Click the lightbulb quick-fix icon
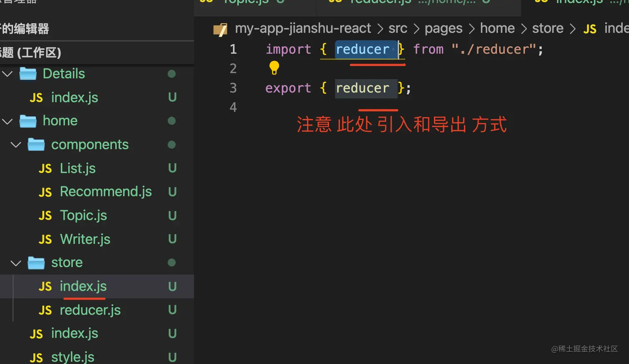The width and height of the screenshot is (629, 364). click(x=274, y=68)
